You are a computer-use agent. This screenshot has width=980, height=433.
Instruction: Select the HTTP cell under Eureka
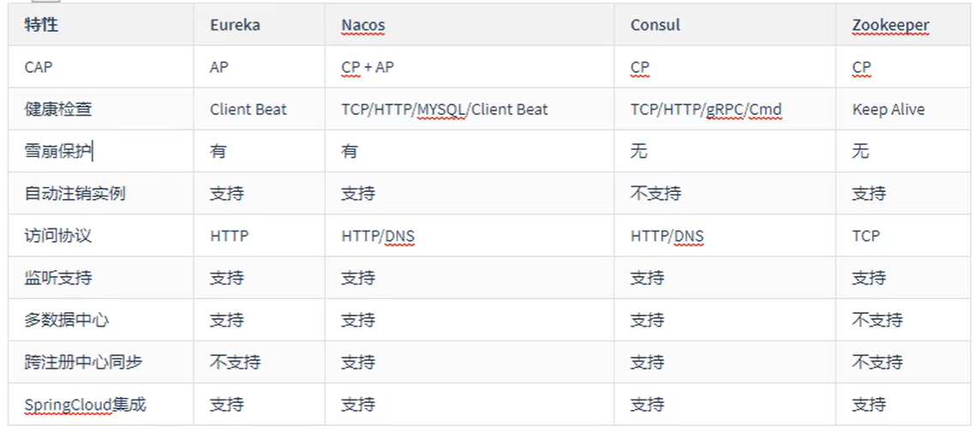click(x=230, y=235)
